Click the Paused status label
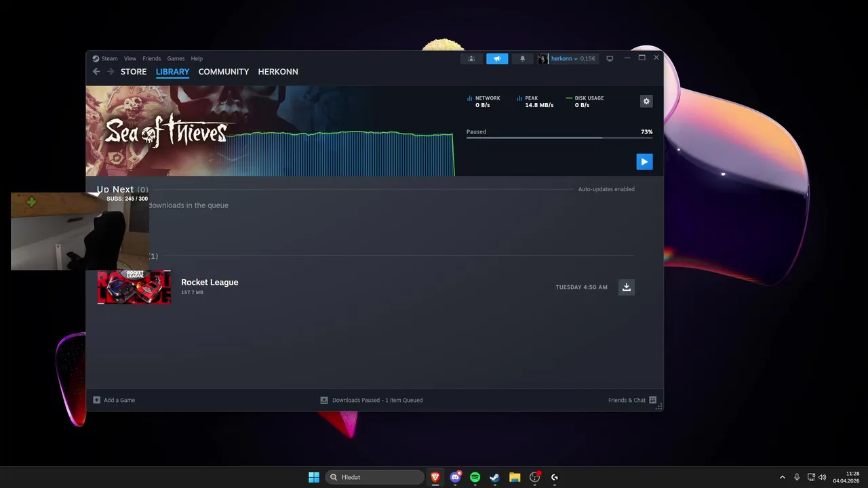Screen dimensions: 868x488 (476, 131)
